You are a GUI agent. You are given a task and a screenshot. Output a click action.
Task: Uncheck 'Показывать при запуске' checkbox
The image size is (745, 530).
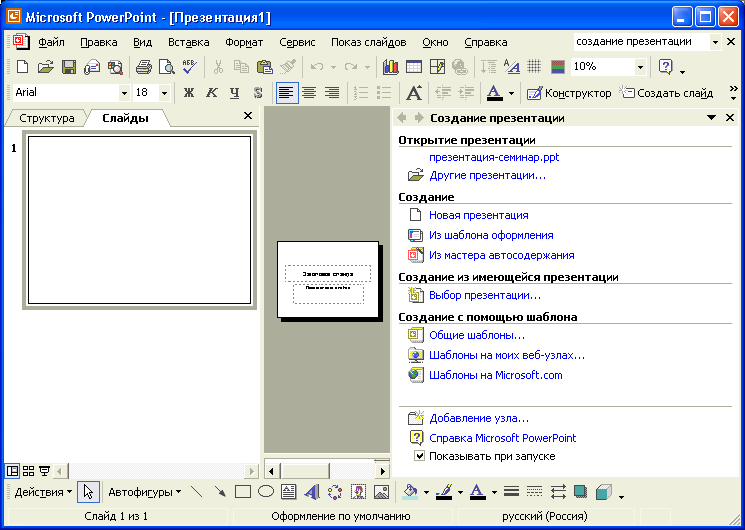(419, 456)
